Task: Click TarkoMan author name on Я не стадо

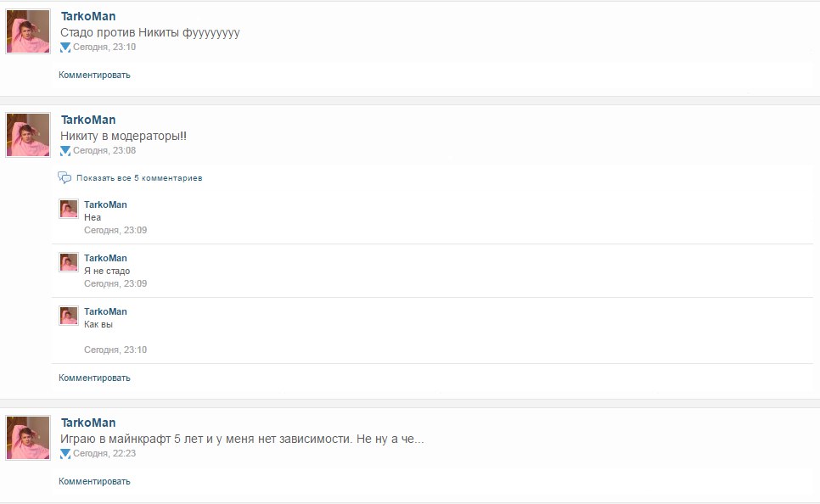Action: [105, 258]
